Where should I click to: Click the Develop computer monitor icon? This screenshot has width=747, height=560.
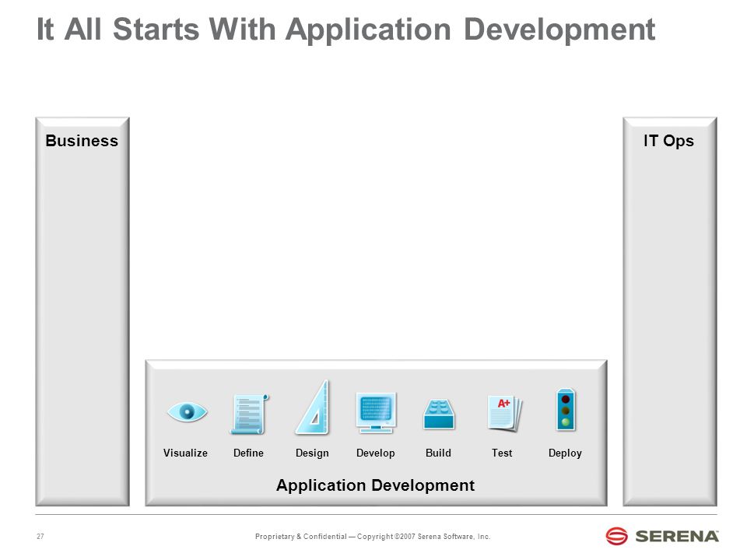pos(376,413)
